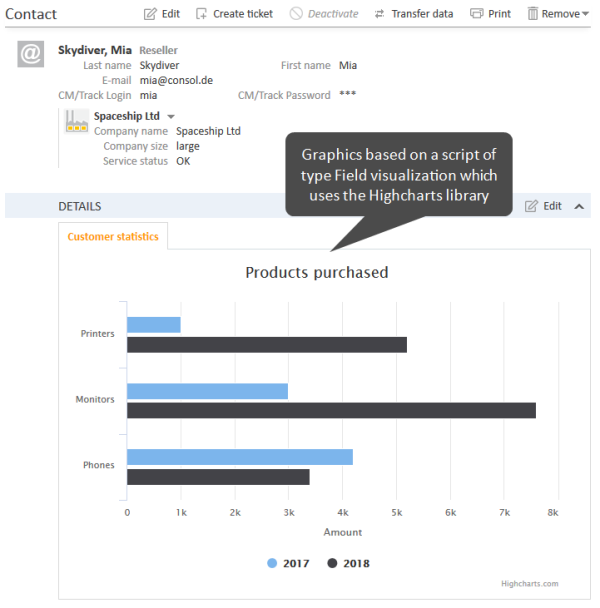The height and width of the screenshot is (608, 600).
Task: Click the Transfer data arrows icon
Action: [379, 14]
